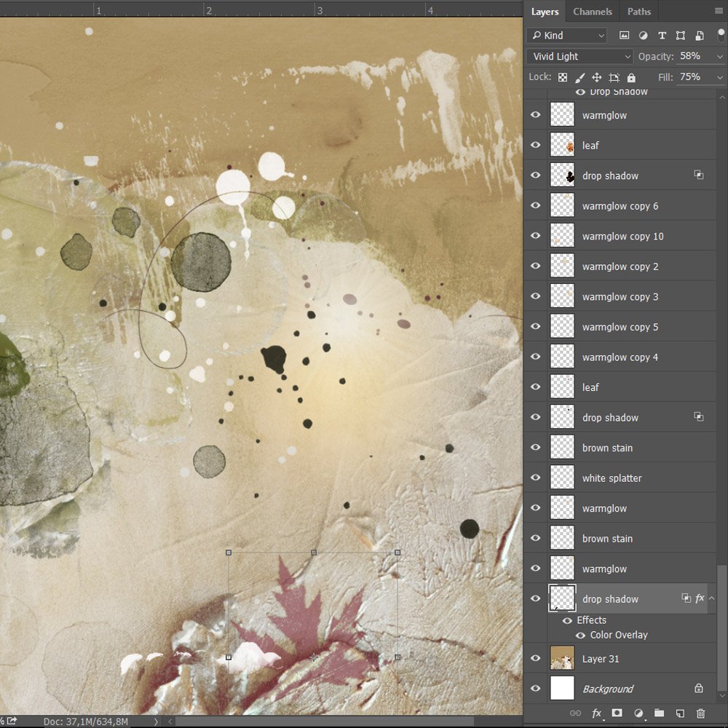
Task: Switch to the Paths tab
Action: (638, 12)
